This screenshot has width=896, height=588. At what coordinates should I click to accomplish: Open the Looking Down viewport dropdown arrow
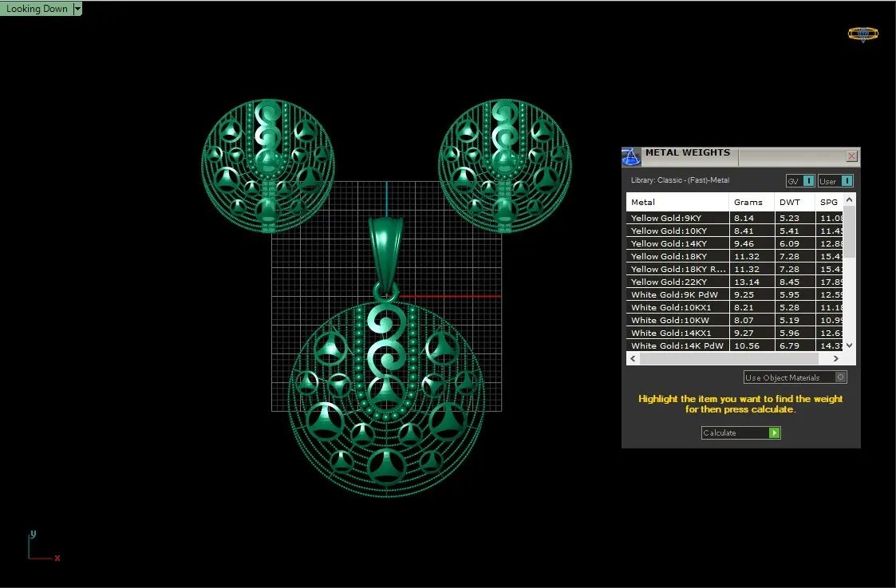[x=77, y=9]
